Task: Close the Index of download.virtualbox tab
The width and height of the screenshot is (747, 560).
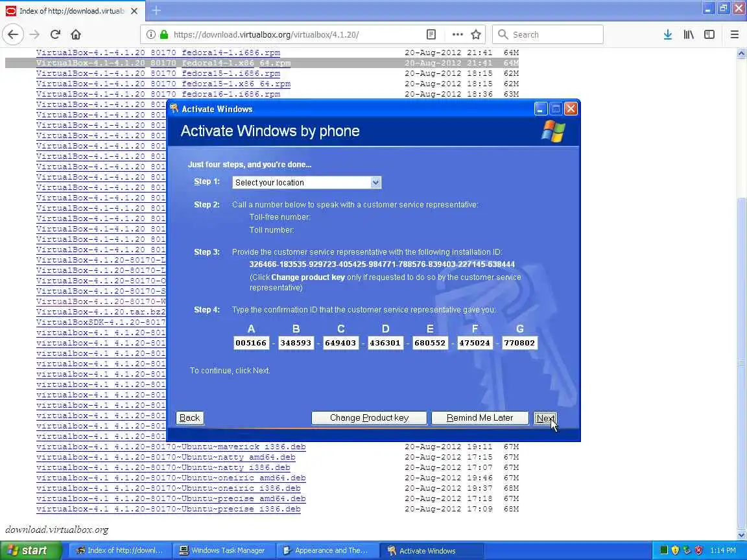Action: (134, 10)
